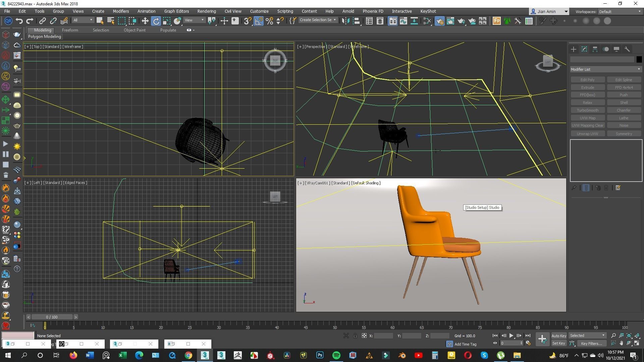The height and width of the screenshot is (362, 644).
Task: Open the Modifiers menu
Action: 121,11
